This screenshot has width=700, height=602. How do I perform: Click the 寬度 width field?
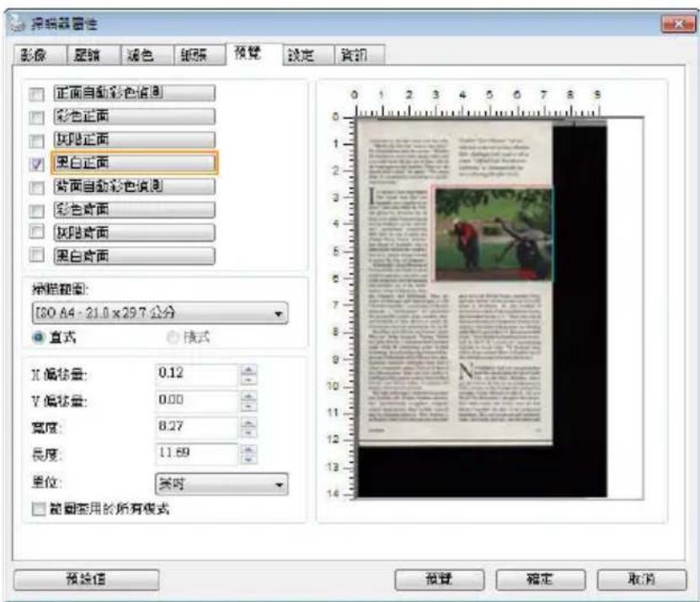[x=197, y=427]
